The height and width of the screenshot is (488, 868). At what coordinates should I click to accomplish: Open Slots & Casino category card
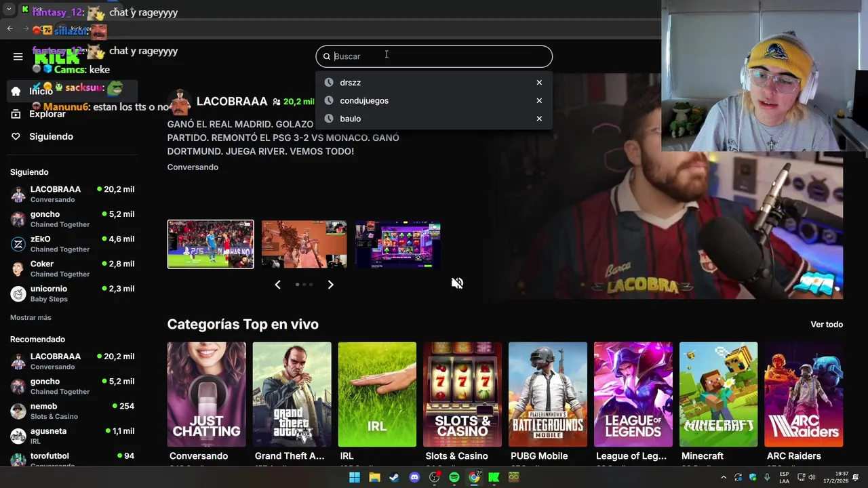[x=462, y=394]
